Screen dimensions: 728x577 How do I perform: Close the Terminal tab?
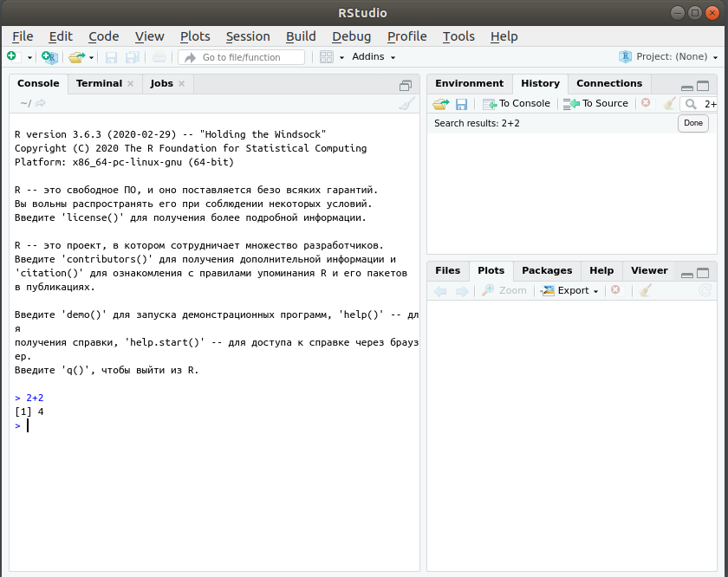click(131, 83)
